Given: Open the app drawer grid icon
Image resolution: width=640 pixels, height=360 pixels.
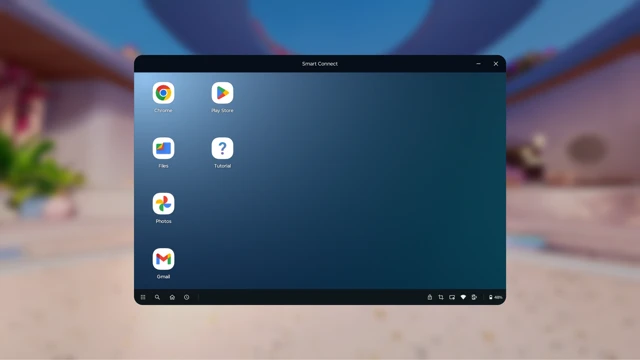Looking at the screenshot, I should 143,297.
